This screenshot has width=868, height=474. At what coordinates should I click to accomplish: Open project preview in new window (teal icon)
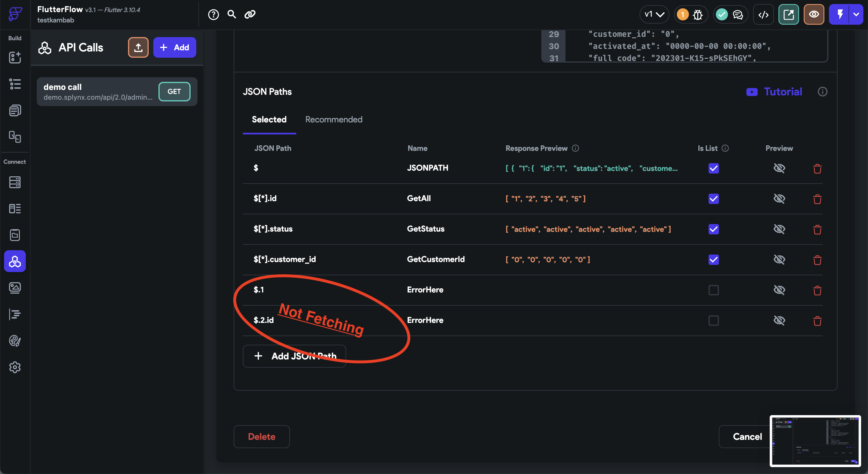[x=788, y=14]
